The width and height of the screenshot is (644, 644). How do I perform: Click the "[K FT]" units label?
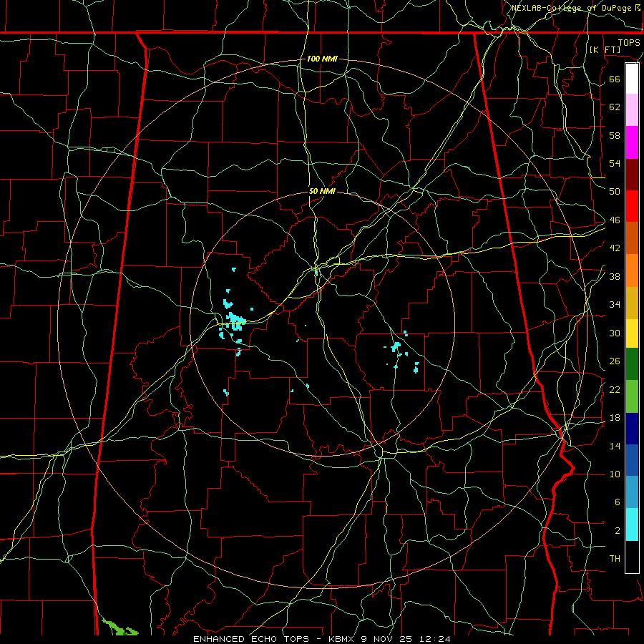click(x=605, y=49)
